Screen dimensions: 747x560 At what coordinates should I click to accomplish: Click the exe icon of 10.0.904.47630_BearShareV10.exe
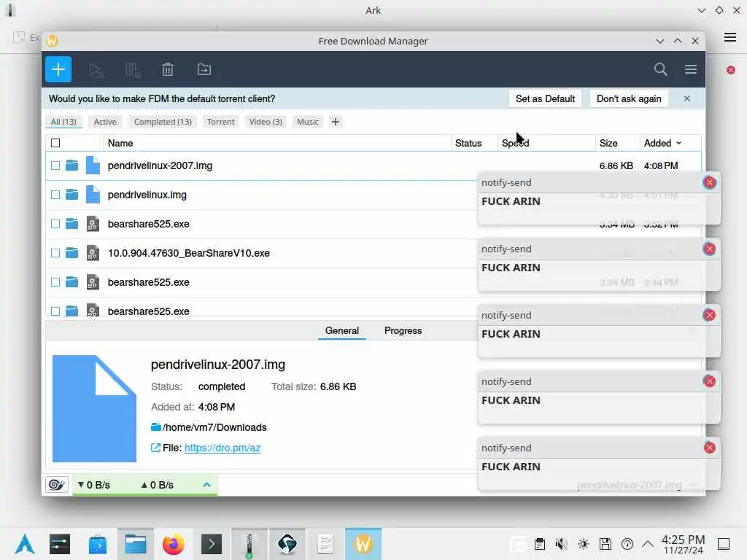coord(93,253)
